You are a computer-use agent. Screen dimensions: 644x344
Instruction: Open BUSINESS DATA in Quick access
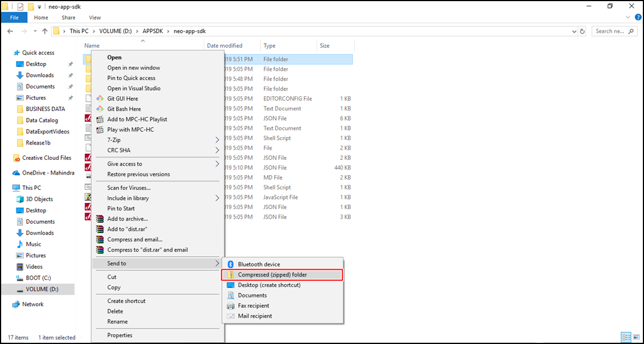click(45, 109)
